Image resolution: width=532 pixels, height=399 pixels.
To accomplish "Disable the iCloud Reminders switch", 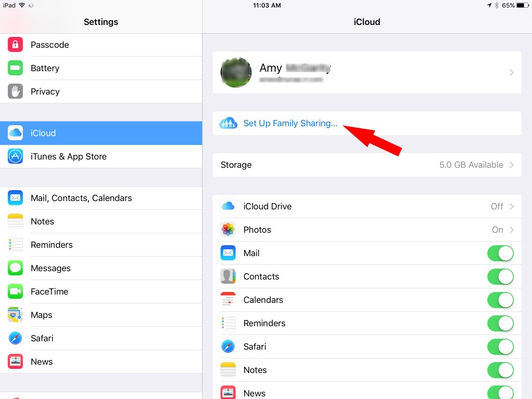I will (x=500, y=323).
